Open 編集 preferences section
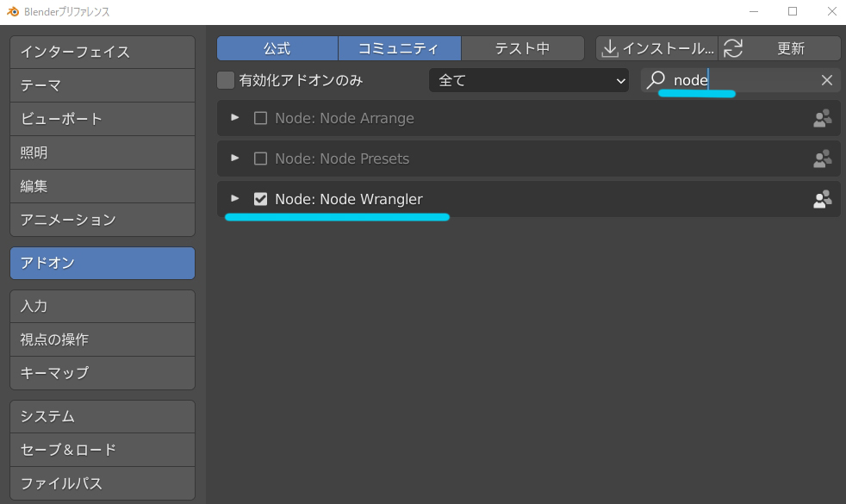 click(103, 186)
